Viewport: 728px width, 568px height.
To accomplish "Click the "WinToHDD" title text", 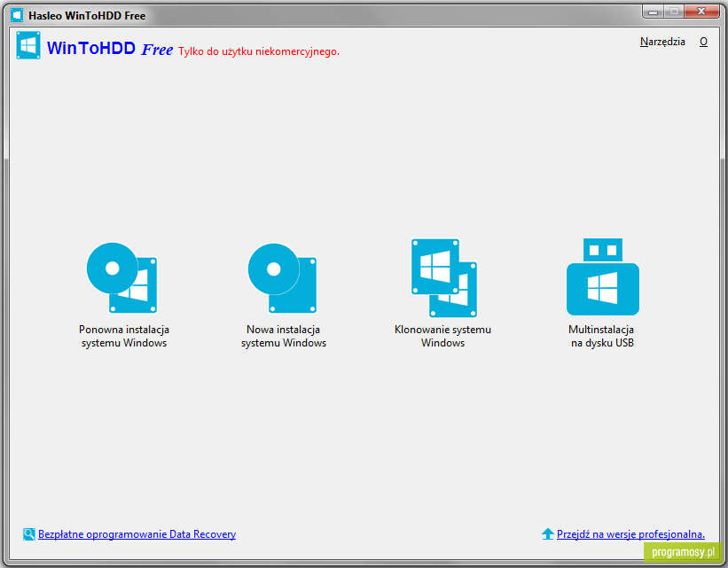I will [x=91, y=48].
